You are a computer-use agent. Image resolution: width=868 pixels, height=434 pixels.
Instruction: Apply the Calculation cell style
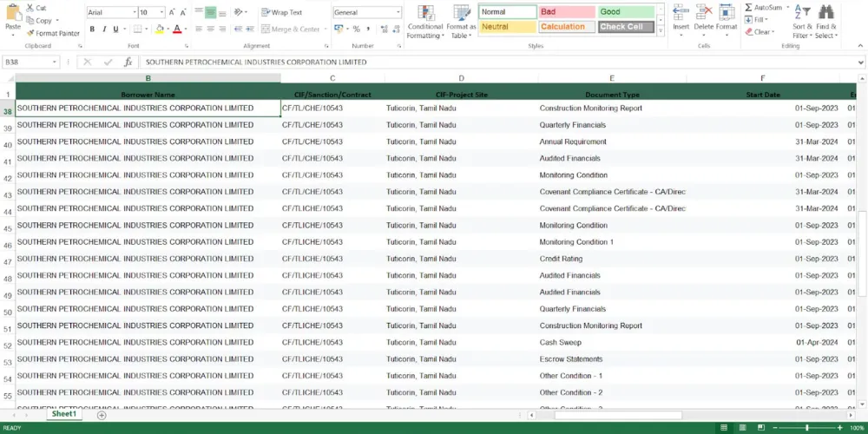point(567,27)
